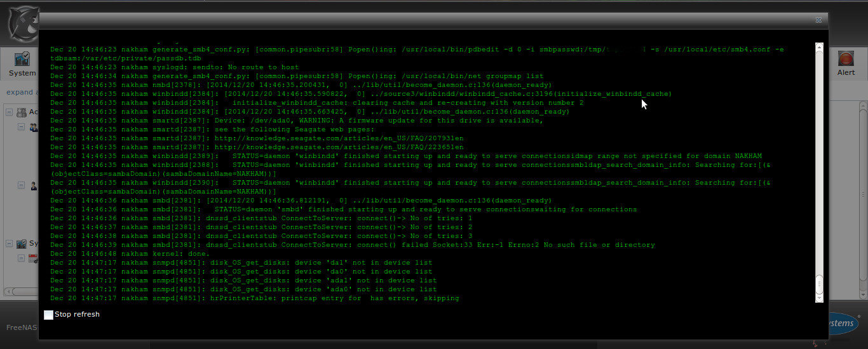Click the FreeNAS shark logo

coord(22,24)
